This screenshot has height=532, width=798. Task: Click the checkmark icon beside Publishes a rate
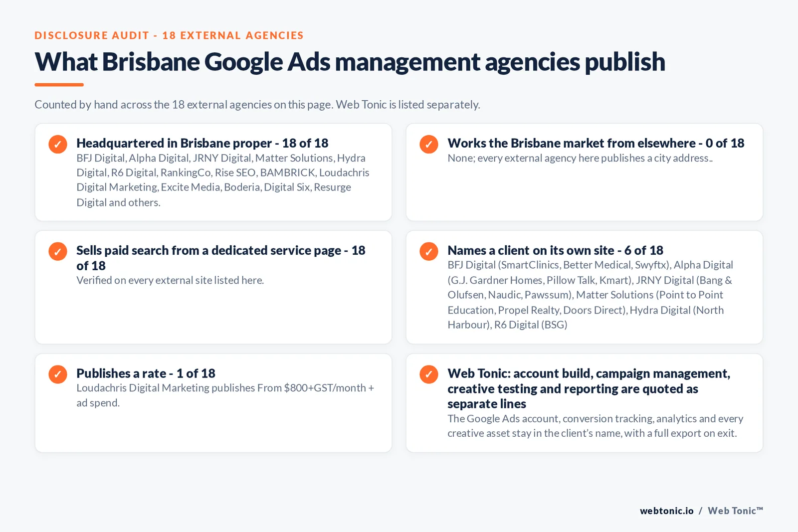point(58,374)
